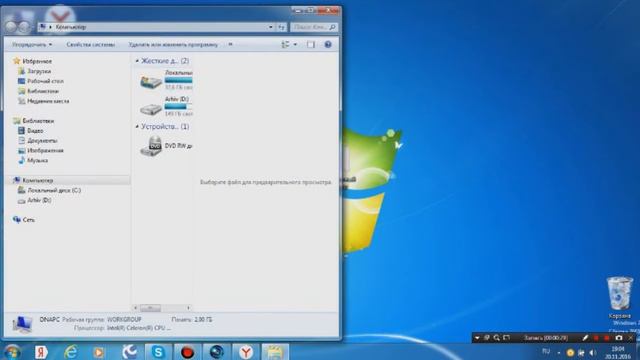Click the horizontal scrollbar thumb in file list
The height and width of the screenshot is (360, 640).
point(150,308)
